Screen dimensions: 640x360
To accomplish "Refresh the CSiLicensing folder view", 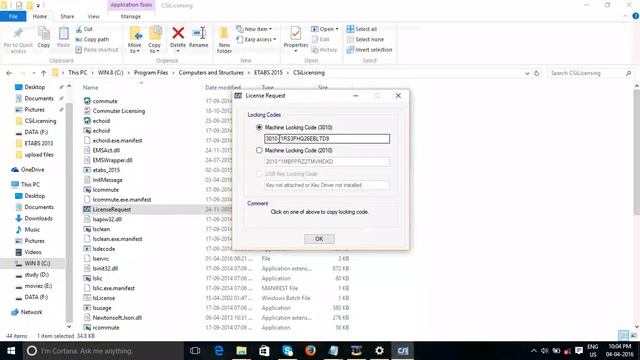I will pos(537,73).
